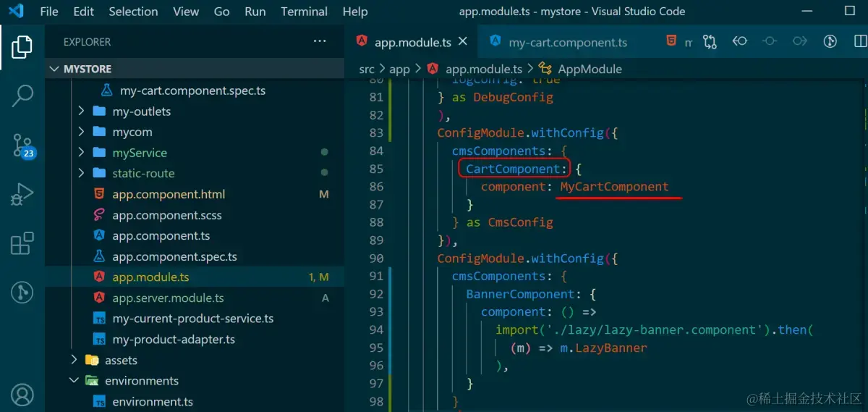The image size is (868, 412).
Task: Collapse the MYSTORE root folder
Action: click(194, 69)
